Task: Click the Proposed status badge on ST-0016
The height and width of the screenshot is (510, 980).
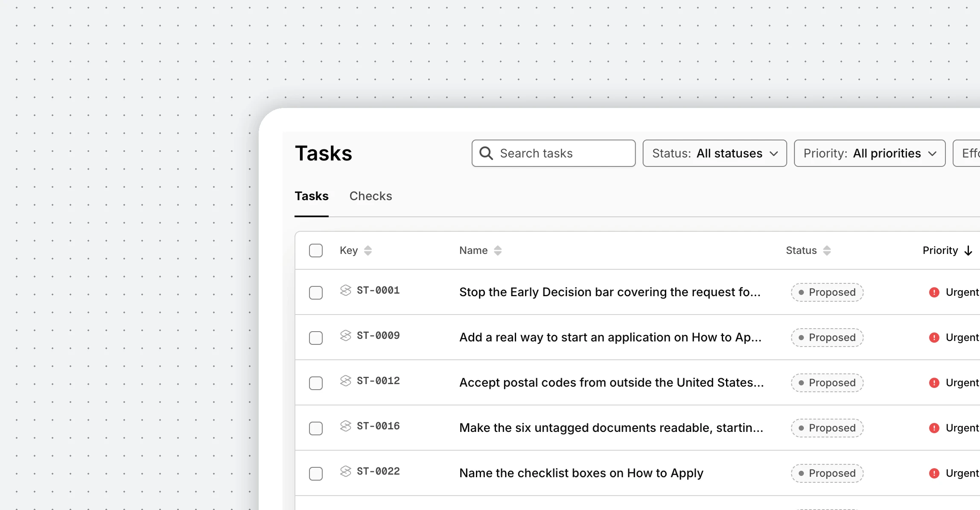Action: point(827,428)
